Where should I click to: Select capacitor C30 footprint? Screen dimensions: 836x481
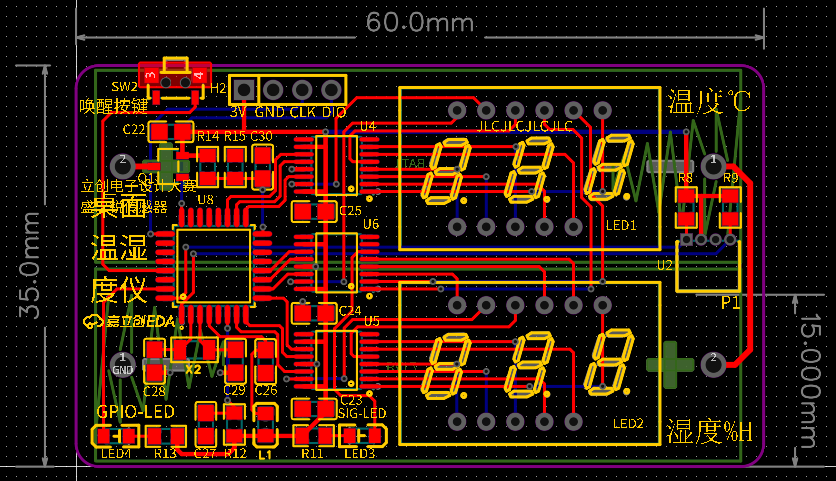(x=262, y=166)
